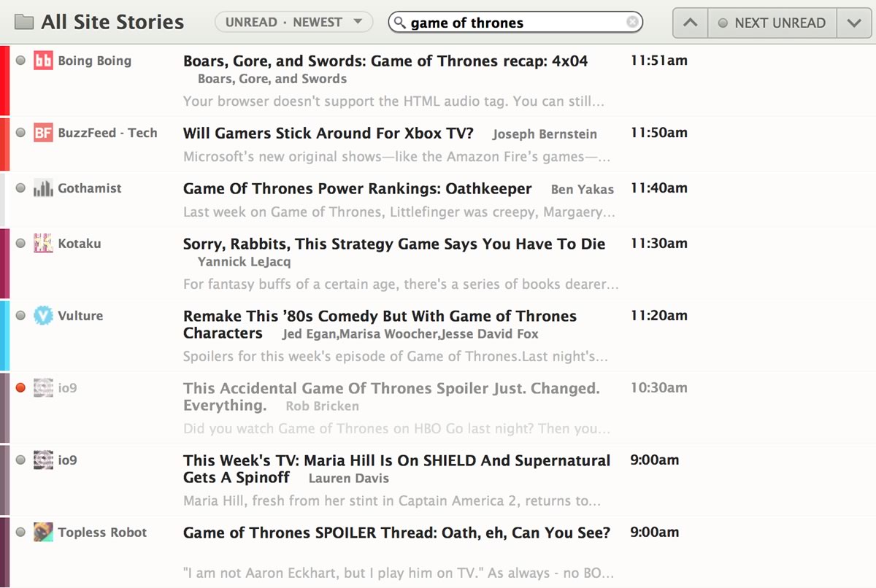
Task: Click the Topless Robot feed icon
Action: (43, 533)
